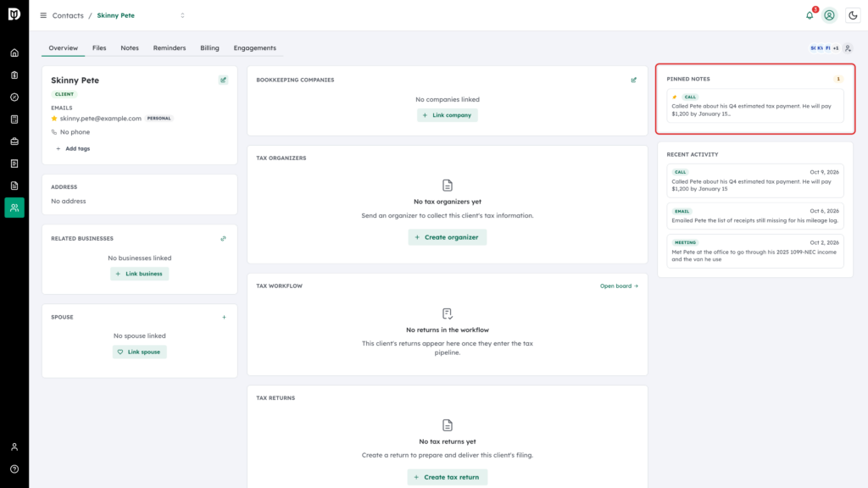Open the help question mark icon
Screen dimensions: 868x488
(x=14, y=469)
